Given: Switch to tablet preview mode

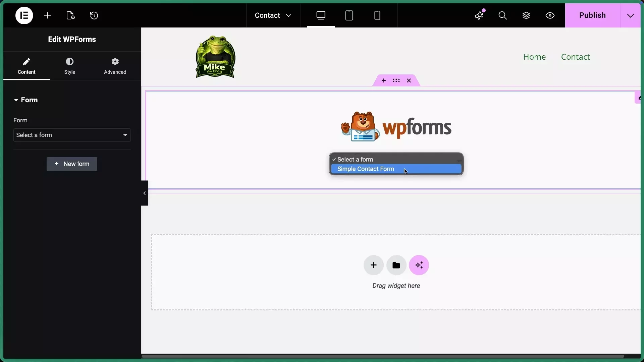Looking at the screenshot, I should (x=349, y=15).
